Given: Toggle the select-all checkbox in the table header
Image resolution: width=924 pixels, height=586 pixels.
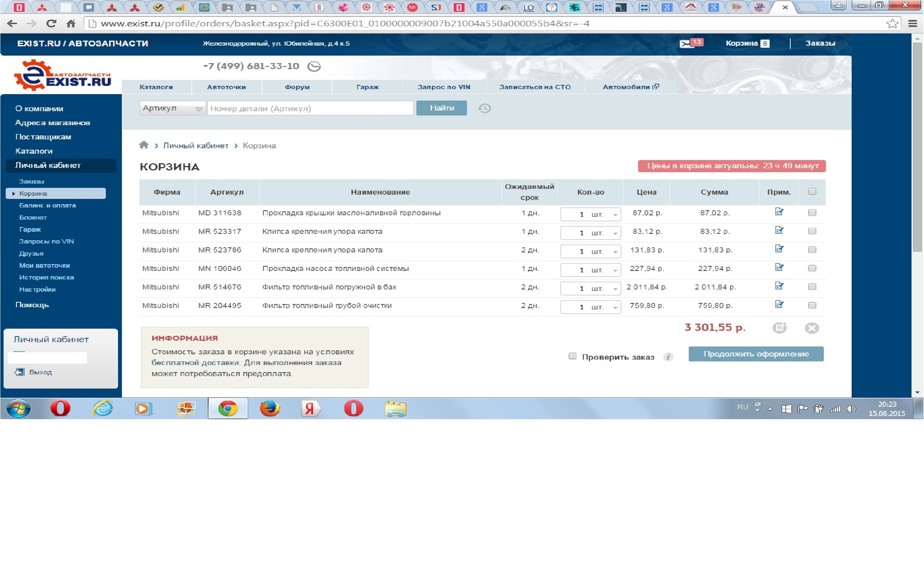Looking at the screenshot, I should [812, 191].
